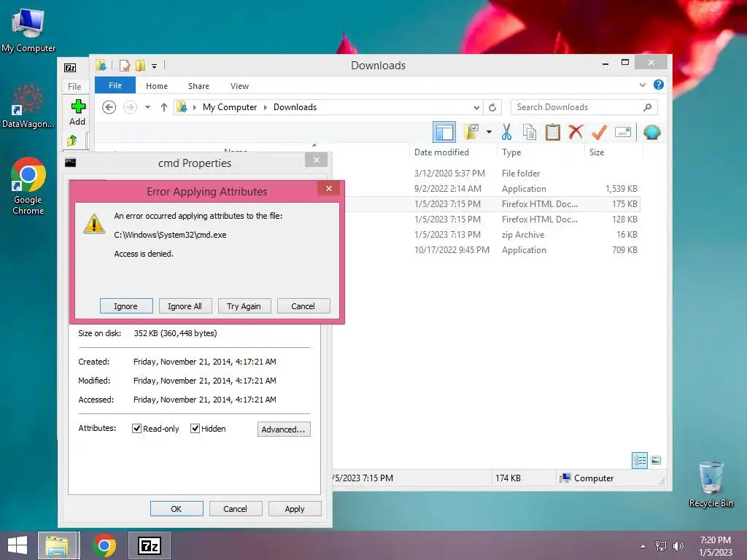Click the red X Delete icon
The image size is (747, 560).
click(x=576, y=131)
